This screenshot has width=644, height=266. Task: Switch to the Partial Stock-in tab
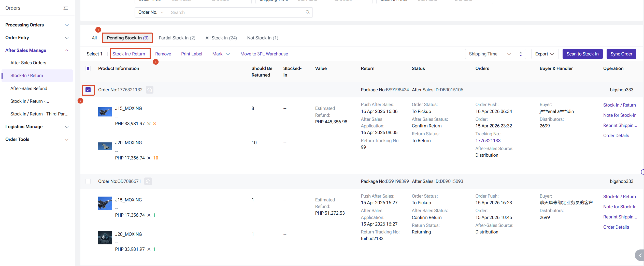[x=177, y=38]
